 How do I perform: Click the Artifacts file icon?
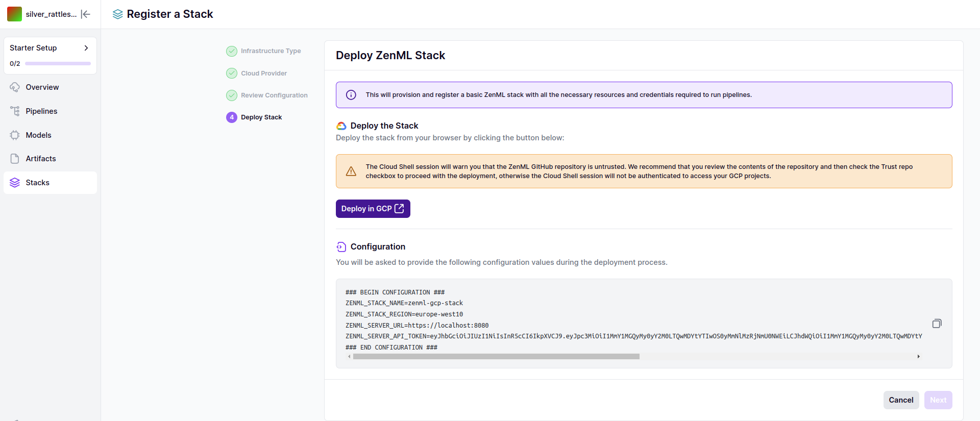pyautogui.click(x=15, y=159)
